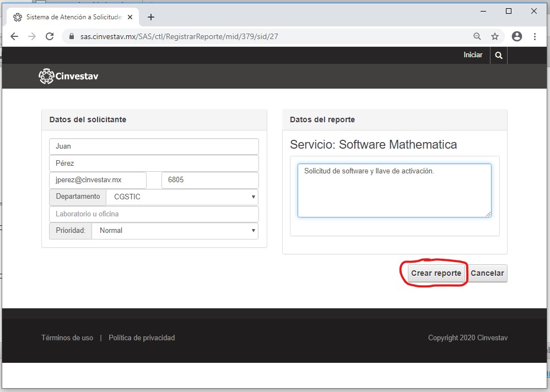The image size is (550, 392).
Task: Click Iniciar in the top menu
Action: point(473,55)
